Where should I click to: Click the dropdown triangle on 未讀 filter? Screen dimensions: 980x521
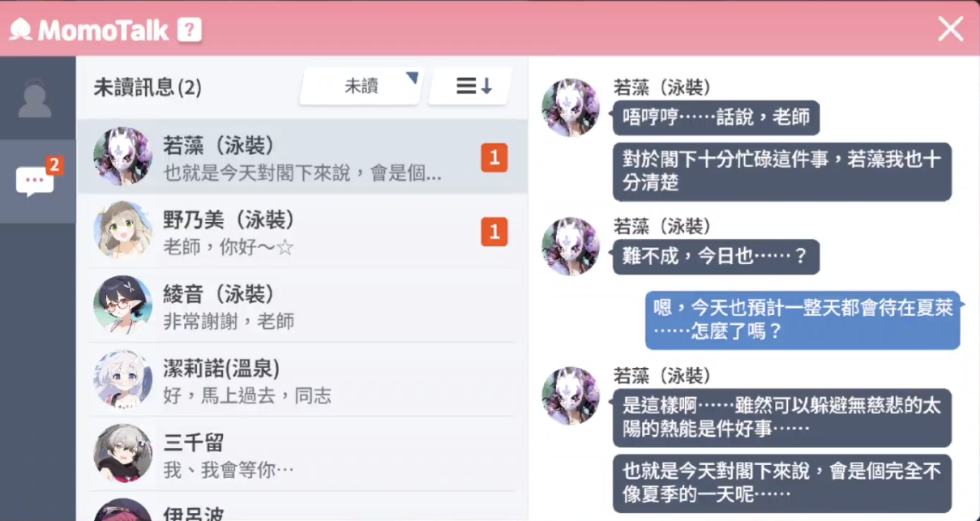[x=413, y=78]
